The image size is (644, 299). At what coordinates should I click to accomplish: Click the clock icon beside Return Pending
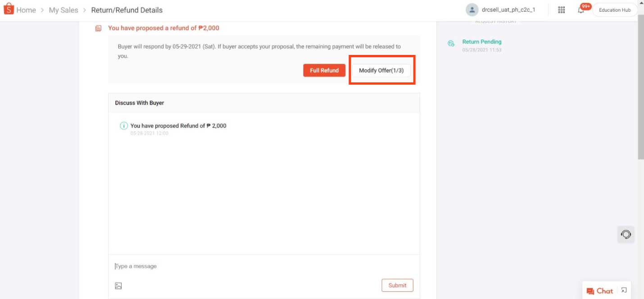[450, 43]
